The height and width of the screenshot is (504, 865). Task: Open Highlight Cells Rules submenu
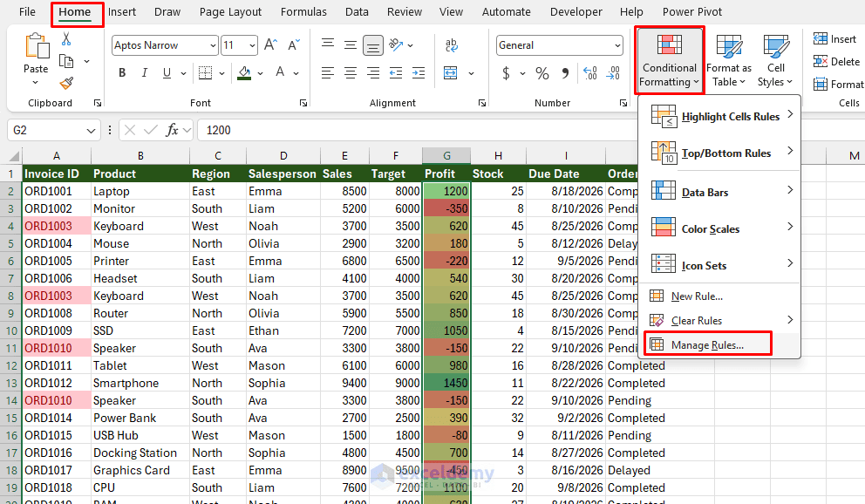[x=719, y=116]
